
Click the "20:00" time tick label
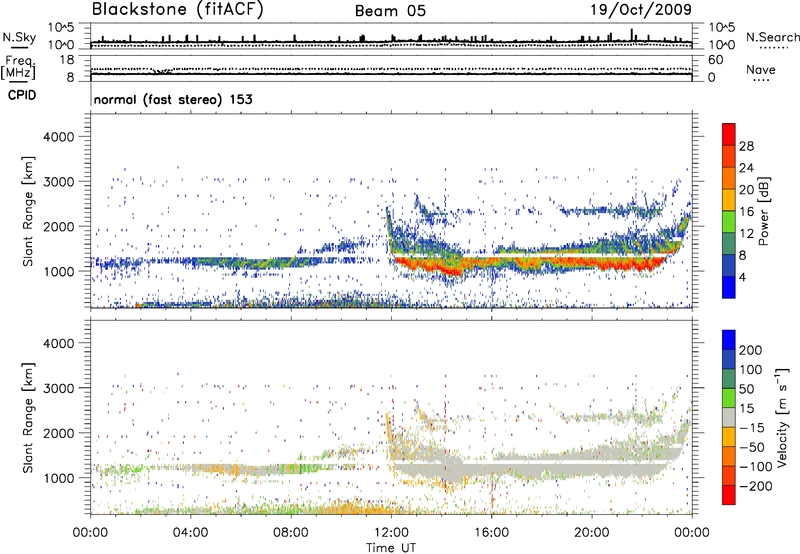(591, 533)
